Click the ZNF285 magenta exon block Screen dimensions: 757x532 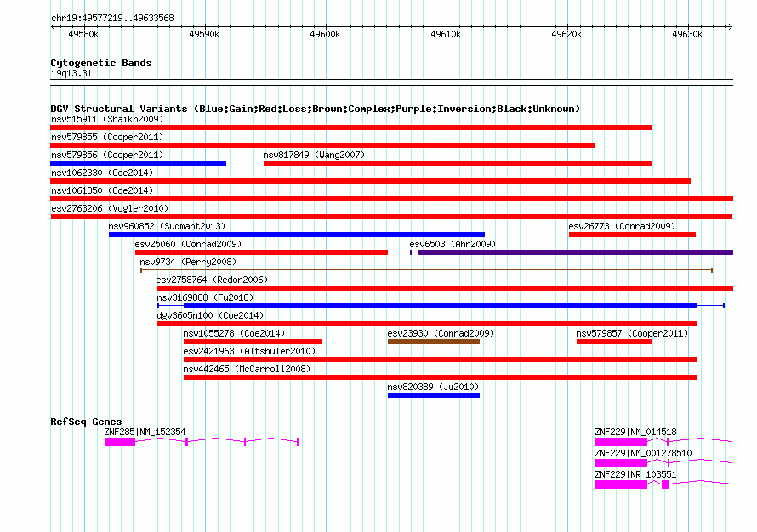120,442
